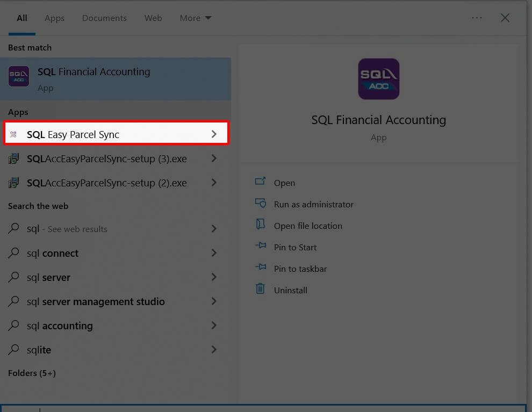This screenshot has width=532, height=412.
Task: Expand 'sql server' suggestion chevron
Action: pos(214,277)
